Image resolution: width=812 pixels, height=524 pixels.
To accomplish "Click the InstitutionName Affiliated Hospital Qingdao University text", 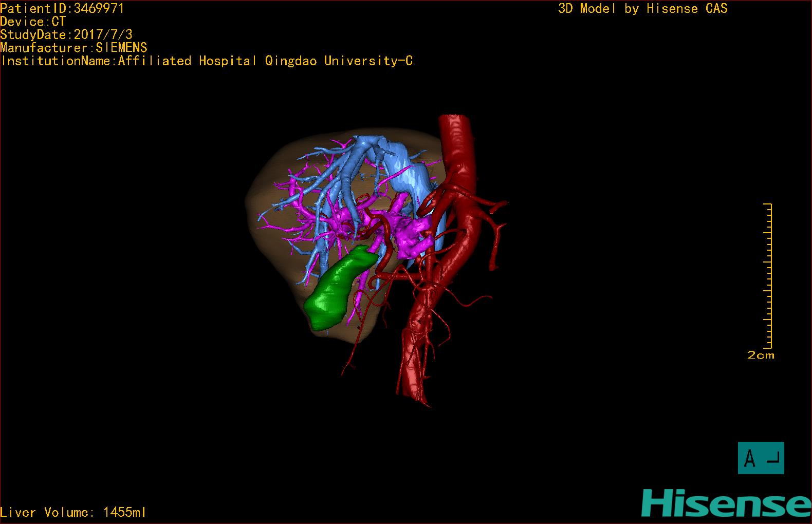I will [x=207, y=61].
